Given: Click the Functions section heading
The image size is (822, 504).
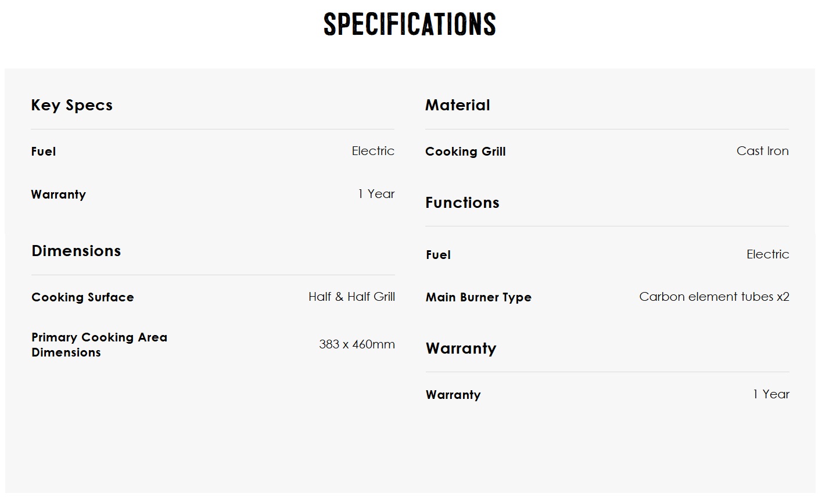Looking at the screenshot, I should coord(462,203).
